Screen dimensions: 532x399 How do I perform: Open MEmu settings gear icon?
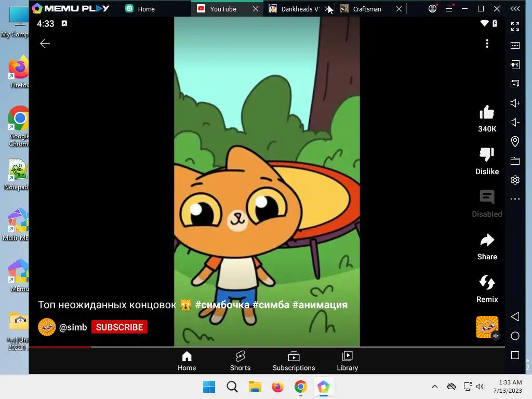(515, 180)
